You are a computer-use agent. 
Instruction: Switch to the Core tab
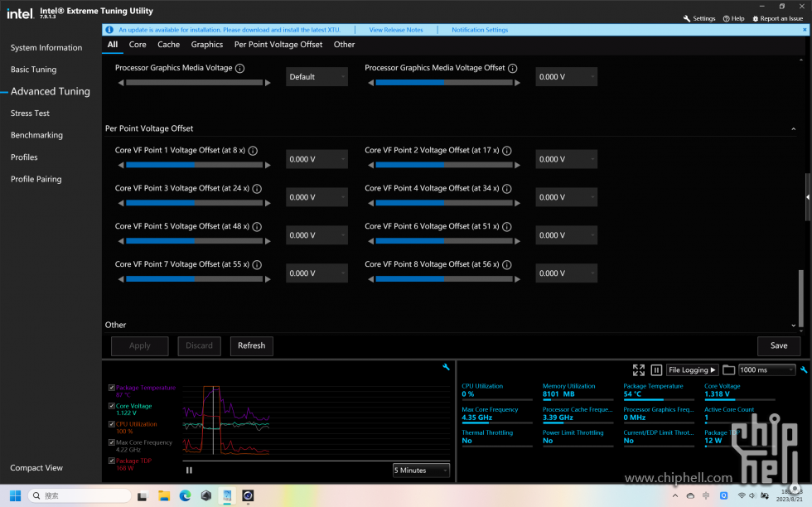point(138,45)
